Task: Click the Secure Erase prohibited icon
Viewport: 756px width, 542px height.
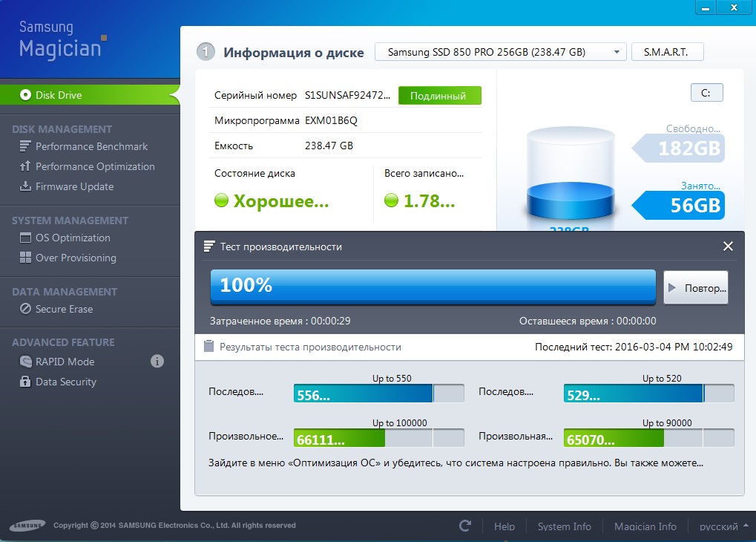Action: [25, 308]
